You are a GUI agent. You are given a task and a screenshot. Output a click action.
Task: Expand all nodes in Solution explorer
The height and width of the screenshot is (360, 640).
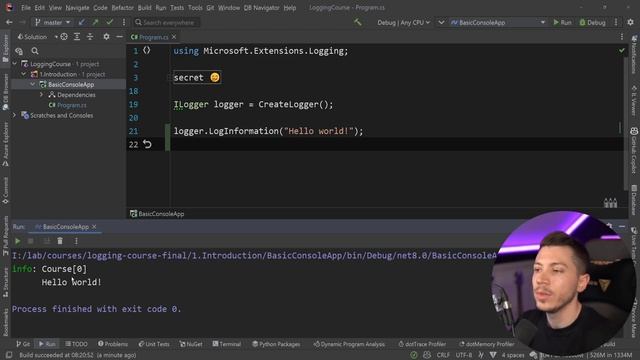coord(77,37)
